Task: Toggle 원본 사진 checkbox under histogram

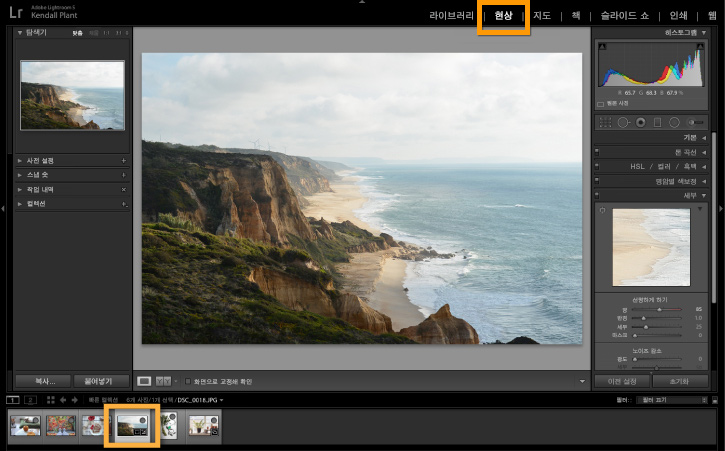Action: pos(601,104)
